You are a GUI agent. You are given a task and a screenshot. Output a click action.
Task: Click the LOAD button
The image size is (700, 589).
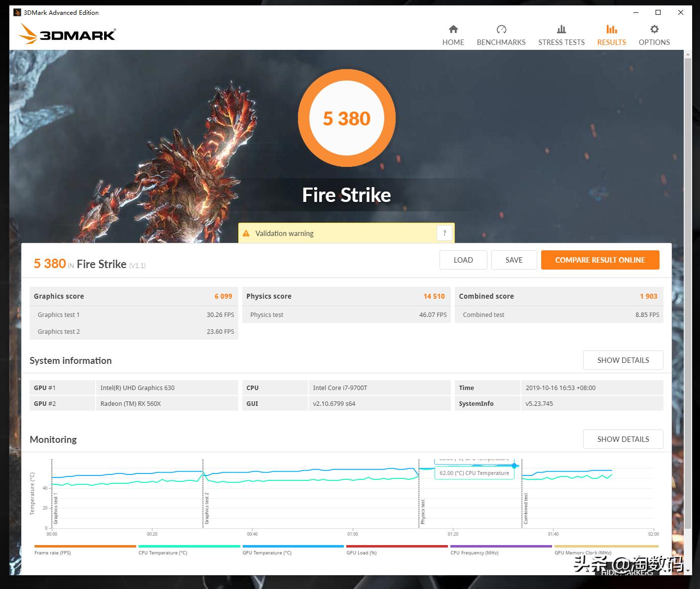[x=463, y=260]
